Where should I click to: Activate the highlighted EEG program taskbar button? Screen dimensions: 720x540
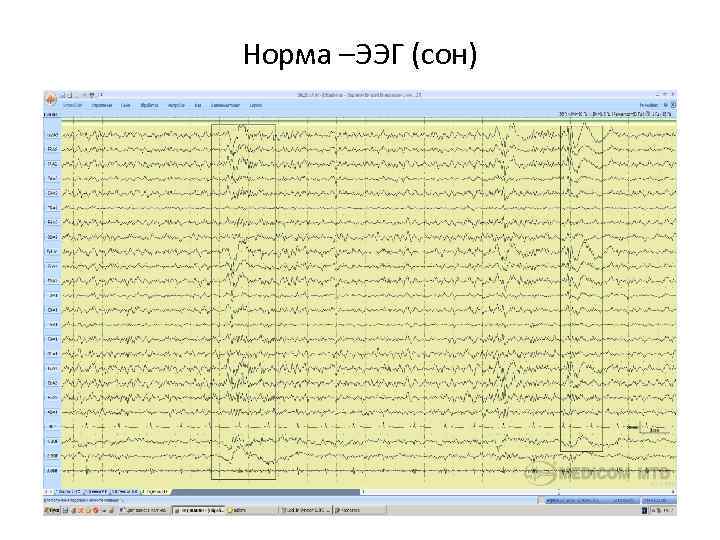[x=198, y=510]
